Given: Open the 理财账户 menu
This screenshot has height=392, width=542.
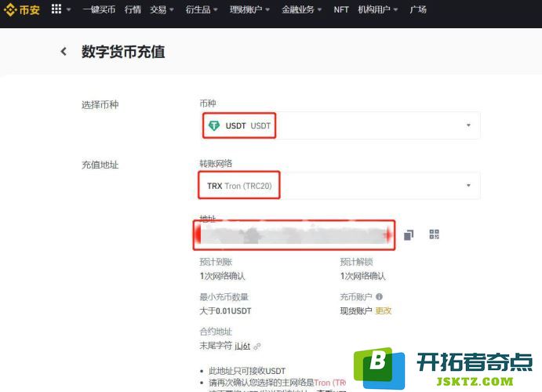Looking at the screenshot, I should [x=249, y=9].
